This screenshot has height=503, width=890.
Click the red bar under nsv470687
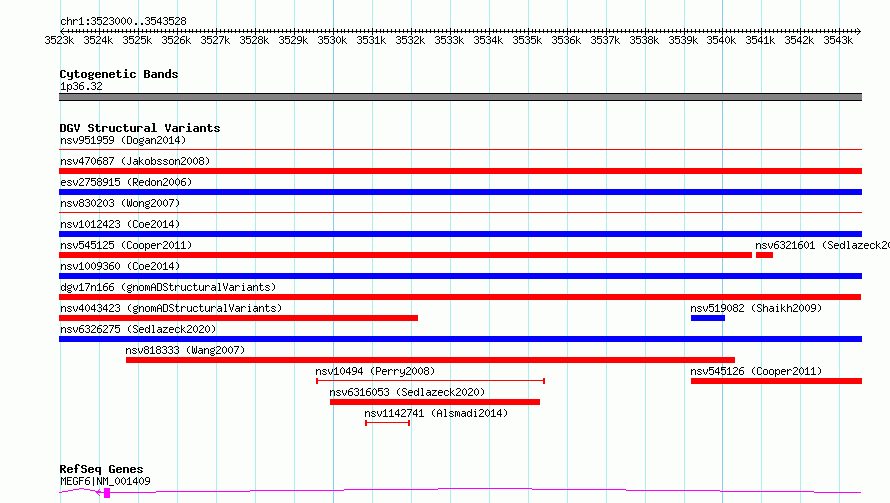click(x=460, y=171)
